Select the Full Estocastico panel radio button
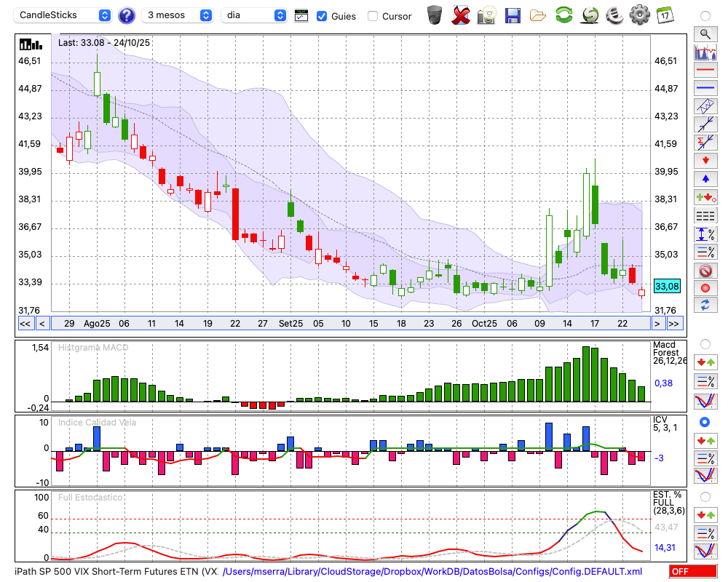 (x=705, y=496)
